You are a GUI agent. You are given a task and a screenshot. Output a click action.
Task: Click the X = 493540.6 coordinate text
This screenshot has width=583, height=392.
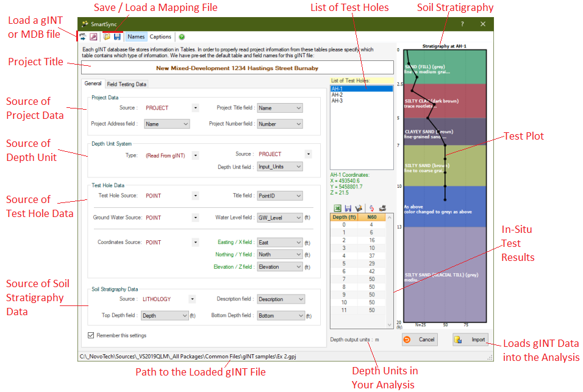[x=345, y=181]
